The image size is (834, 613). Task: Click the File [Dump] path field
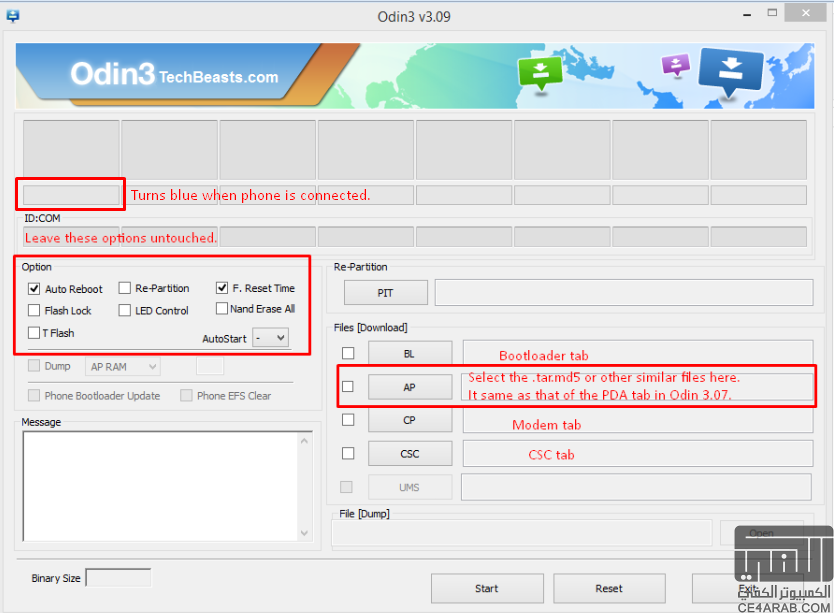point(522,533)
